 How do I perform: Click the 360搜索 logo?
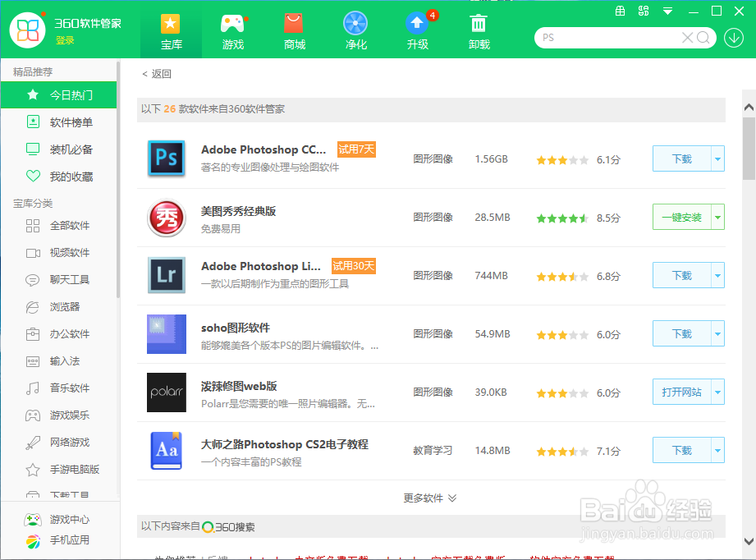click(x=228, y=527)
